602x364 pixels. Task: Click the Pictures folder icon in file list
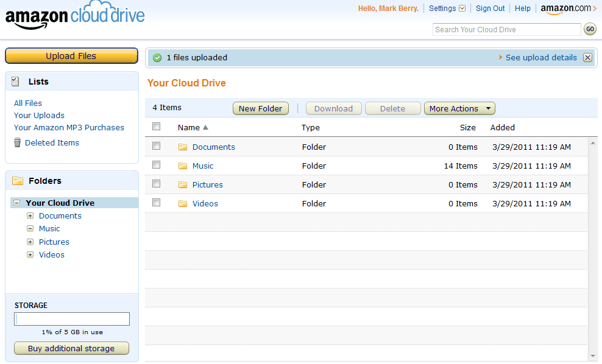pyautogui.click(x=183, y=185)
